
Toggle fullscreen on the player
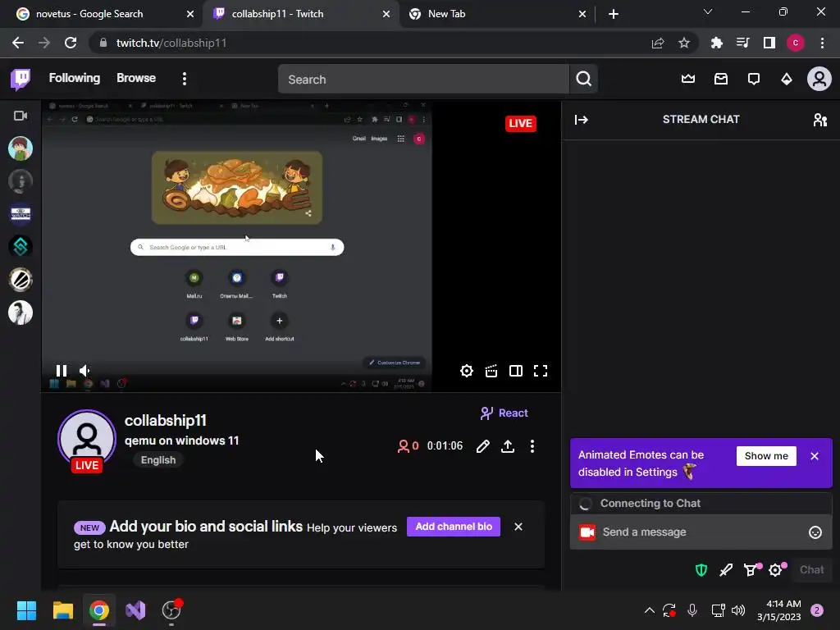click(541, 371)
